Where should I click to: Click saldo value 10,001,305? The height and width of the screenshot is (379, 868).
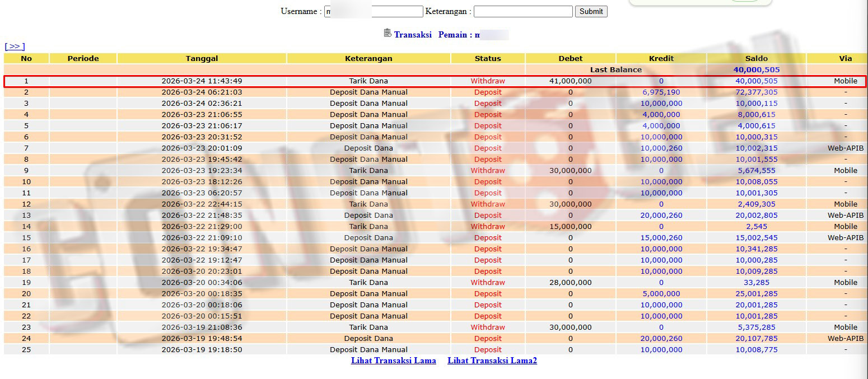click(757, 193)
